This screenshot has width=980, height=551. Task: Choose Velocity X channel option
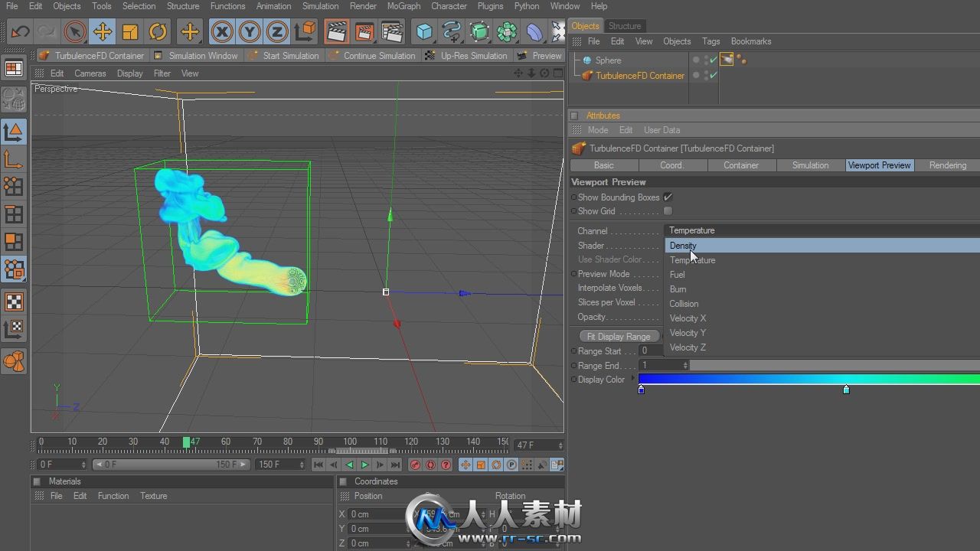(822, 318)
